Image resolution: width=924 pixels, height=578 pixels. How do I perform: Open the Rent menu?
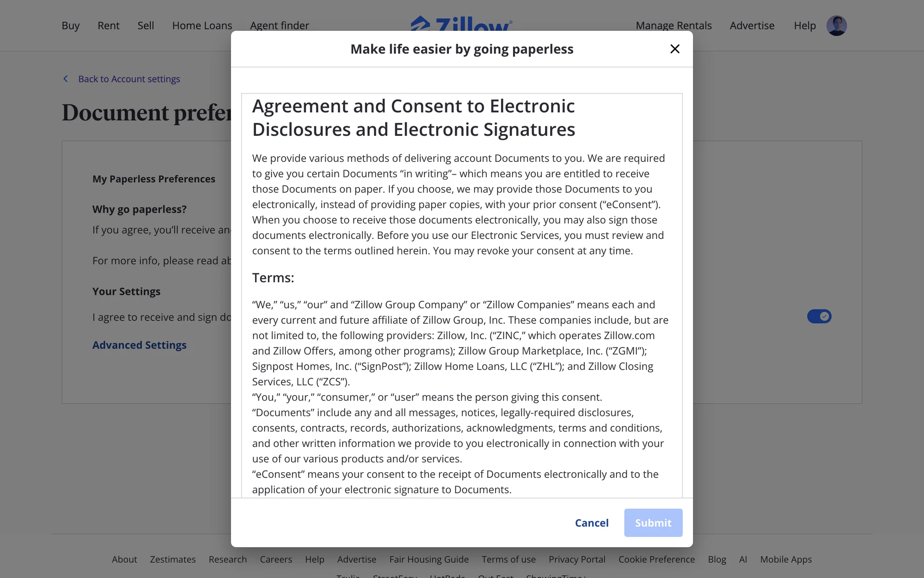tap(108, 26)
